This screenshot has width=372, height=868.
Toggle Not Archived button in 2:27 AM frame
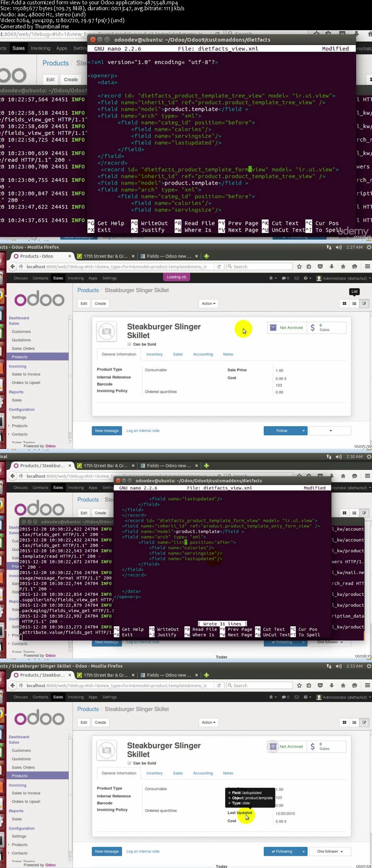(x=287, y=328)
